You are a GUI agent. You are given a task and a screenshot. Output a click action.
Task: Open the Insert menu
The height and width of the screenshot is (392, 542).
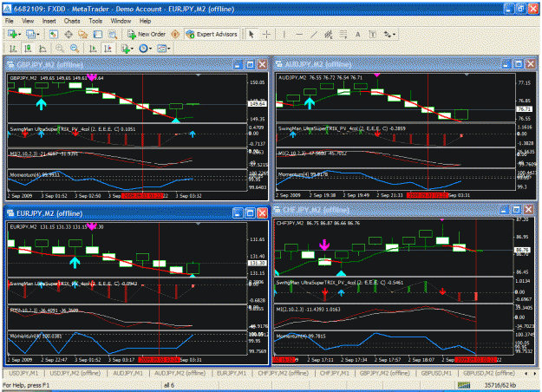pos(49,21)
